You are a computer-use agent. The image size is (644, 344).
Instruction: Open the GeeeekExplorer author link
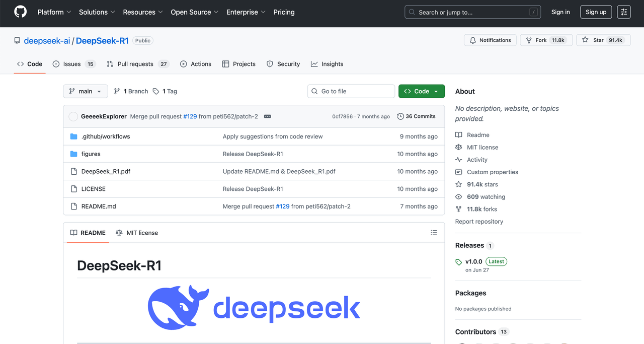(x=104, y=116)
